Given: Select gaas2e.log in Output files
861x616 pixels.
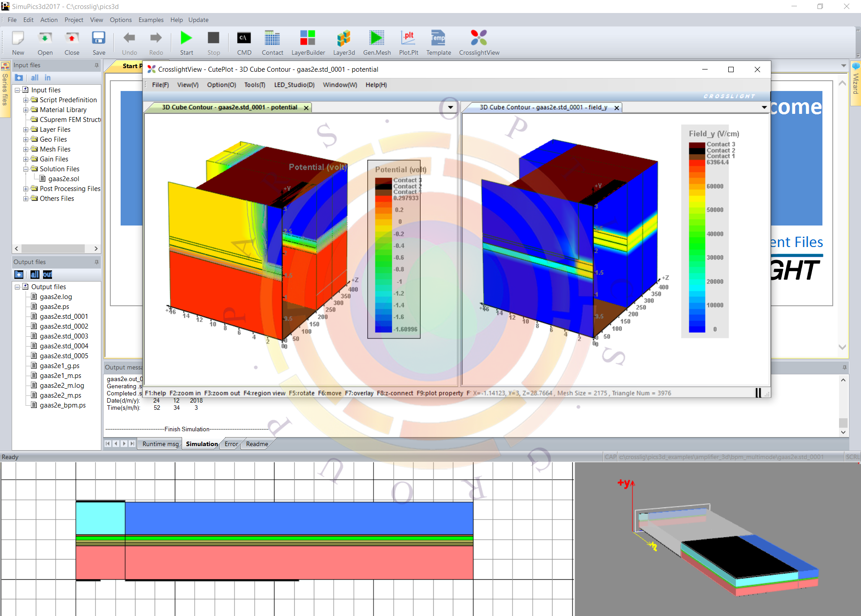Looking at the screenshot, I should tap(56, 297).
